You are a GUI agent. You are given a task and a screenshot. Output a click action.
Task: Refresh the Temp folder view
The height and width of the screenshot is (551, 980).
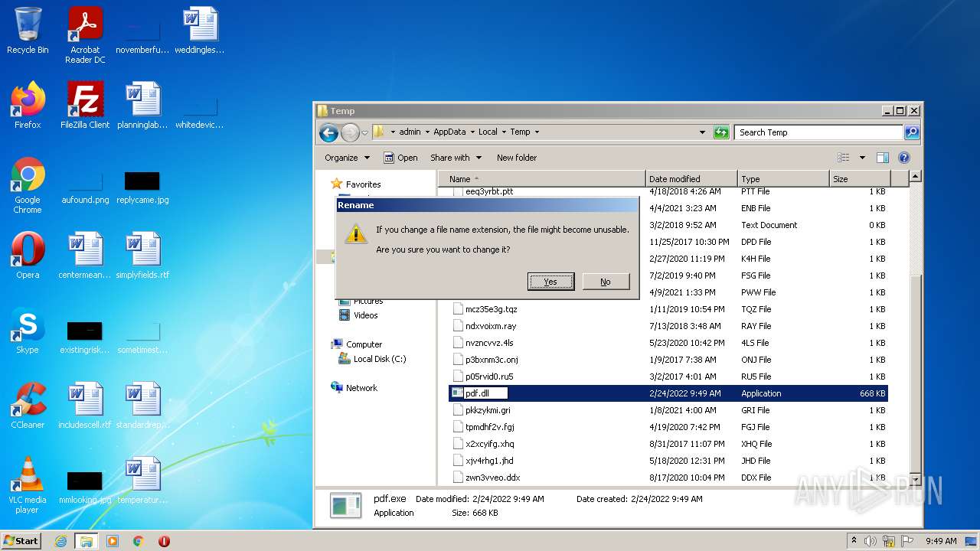tap(721, 132)
